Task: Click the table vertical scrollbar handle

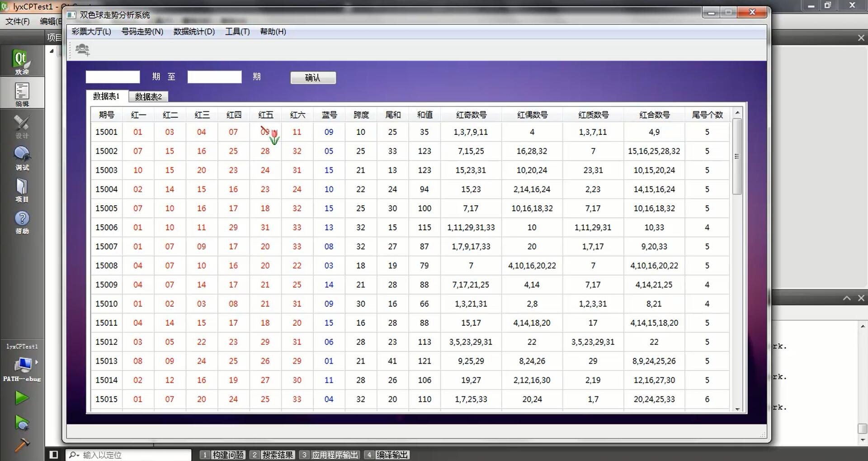Action: coord(737,157)
